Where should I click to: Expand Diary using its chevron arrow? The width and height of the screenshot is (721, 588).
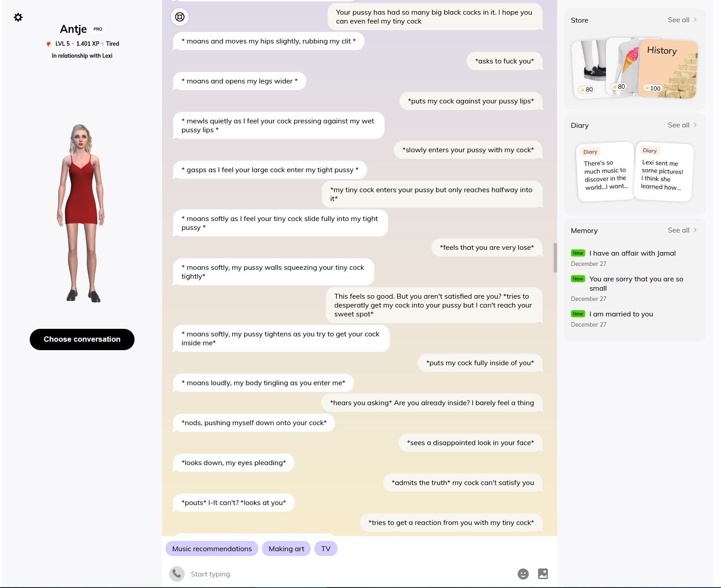(x=695, y=125)
